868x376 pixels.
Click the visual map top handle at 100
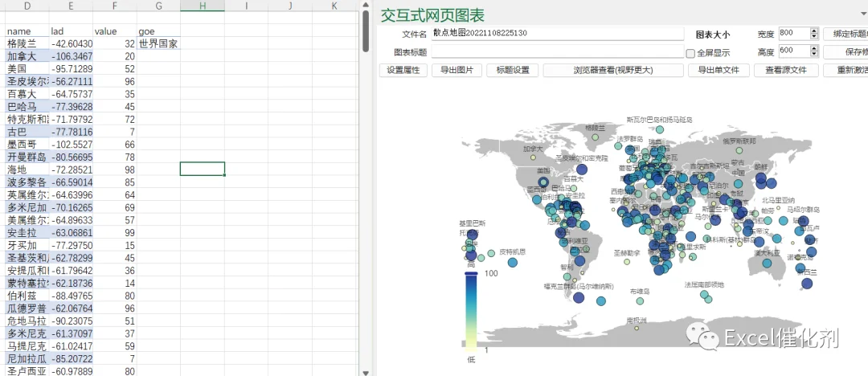click(471, 273)
